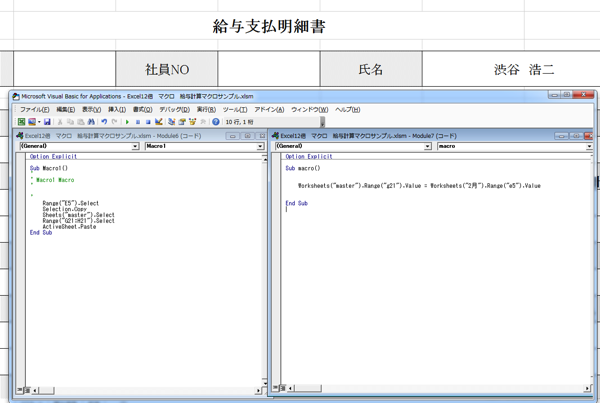
Task: Open the Insert UserForm dropdown arrow
Action: 39,122
